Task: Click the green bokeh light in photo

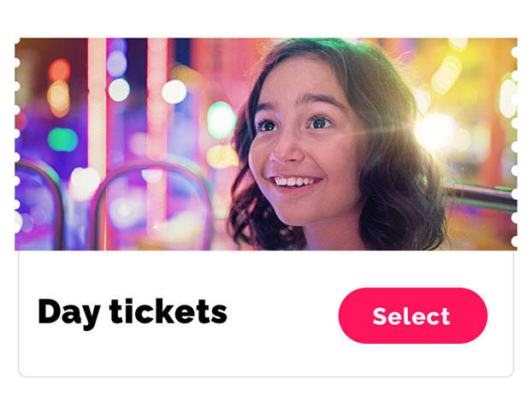Action: [x=62, y=139]
